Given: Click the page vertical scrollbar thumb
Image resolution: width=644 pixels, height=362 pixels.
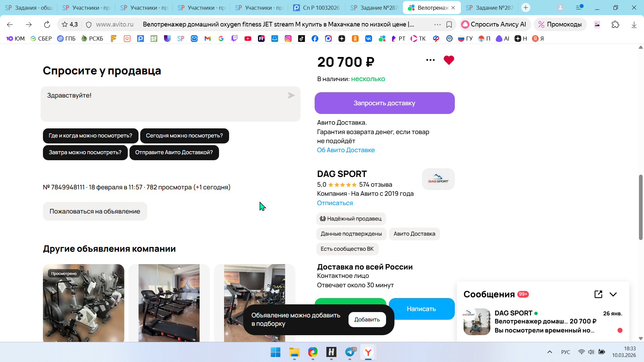Looking at the screenshot, I should pos(641,207).
